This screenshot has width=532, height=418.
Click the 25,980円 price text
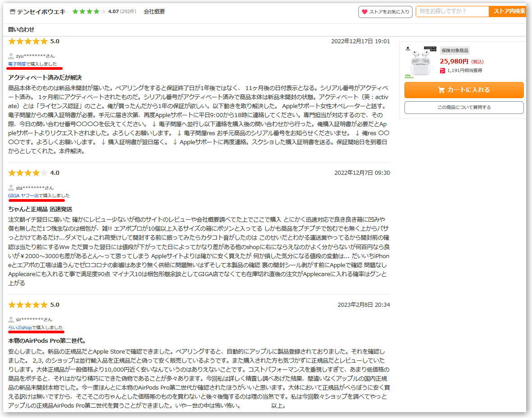(x=454, y=61)
